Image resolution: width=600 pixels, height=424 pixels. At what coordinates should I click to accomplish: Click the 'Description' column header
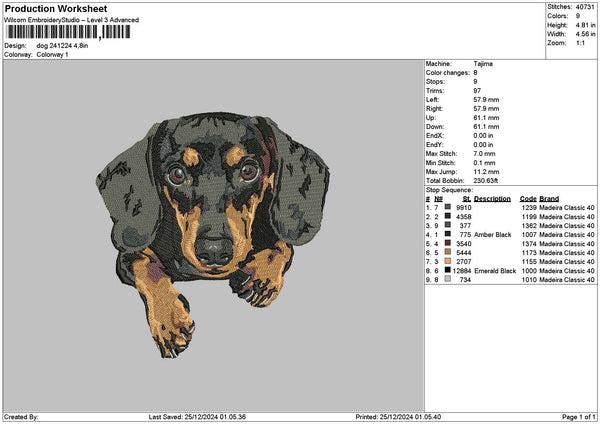pyautogui.click(x=492, y=199)
